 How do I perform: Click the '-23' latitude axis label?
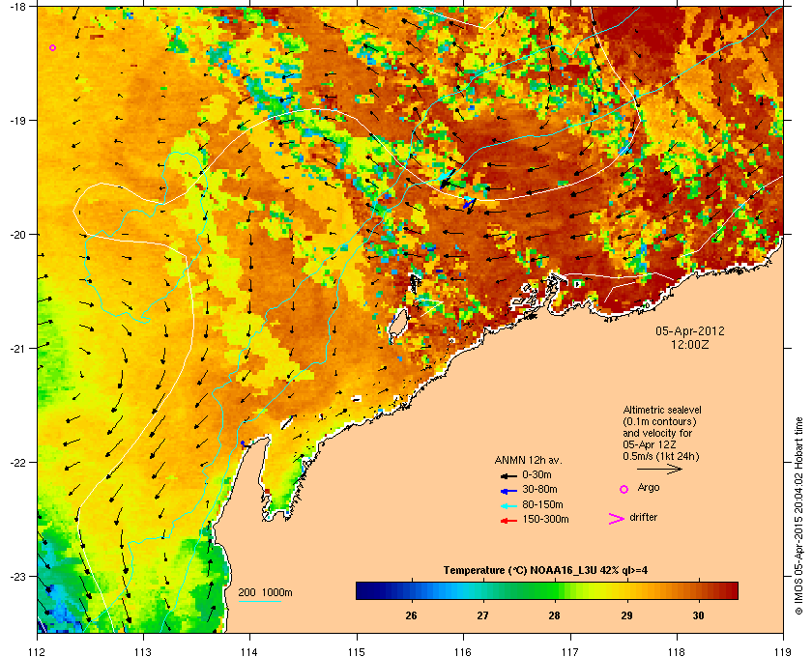coord(16,576)
